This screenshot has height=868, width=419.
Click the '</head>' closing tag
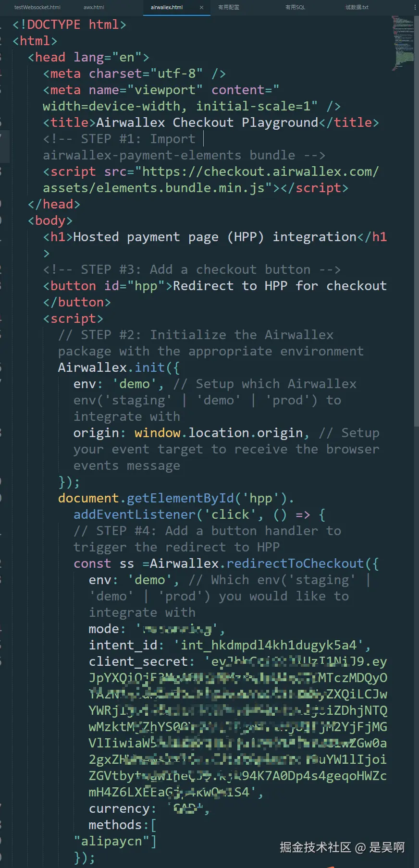point(54,204)
